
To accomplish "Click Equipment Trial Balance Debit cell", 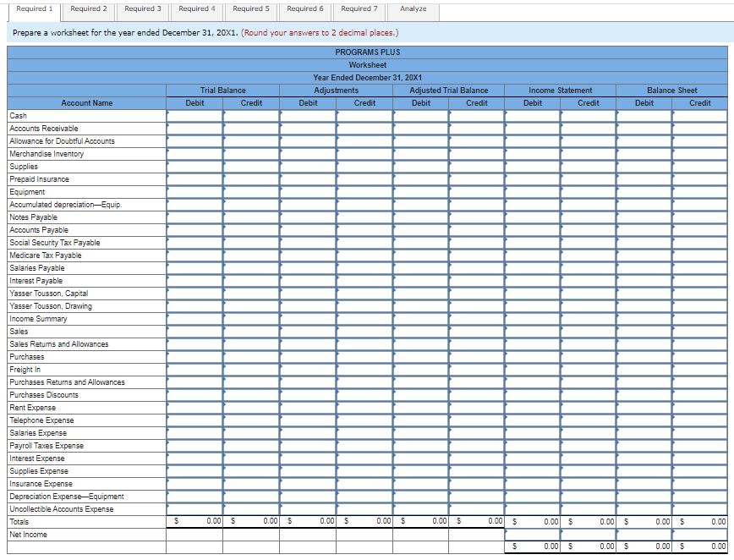I will (x=194, y=191).
